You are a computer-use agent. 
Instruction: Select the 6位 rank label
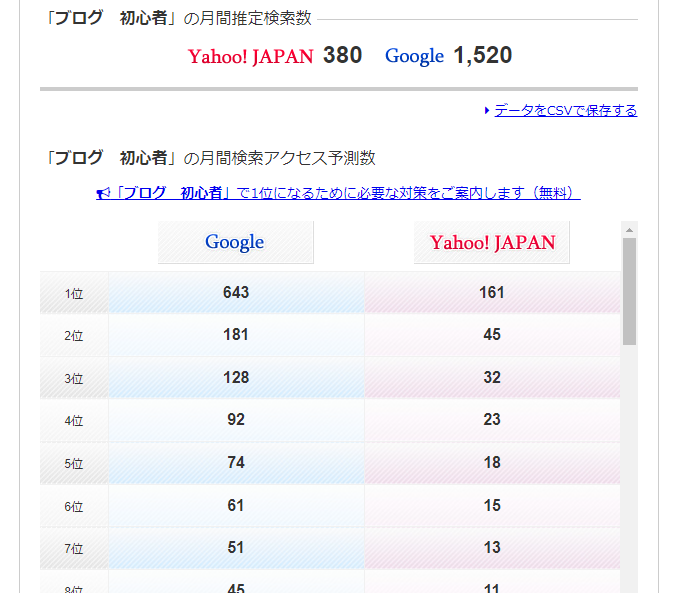74,507
